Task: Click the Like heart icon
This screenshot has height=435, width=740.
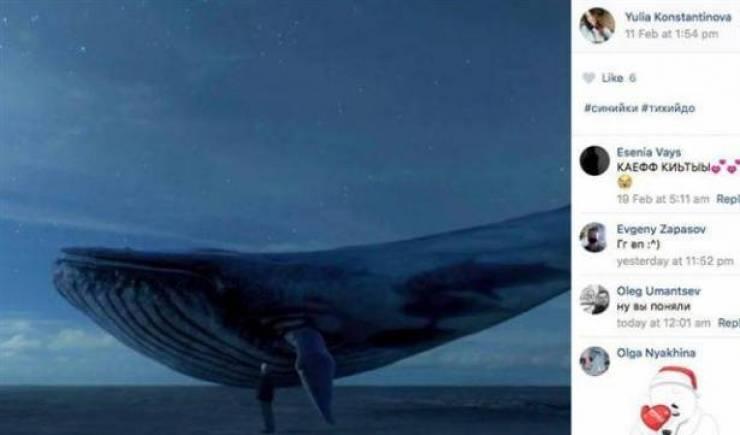Action: (588, 78)
